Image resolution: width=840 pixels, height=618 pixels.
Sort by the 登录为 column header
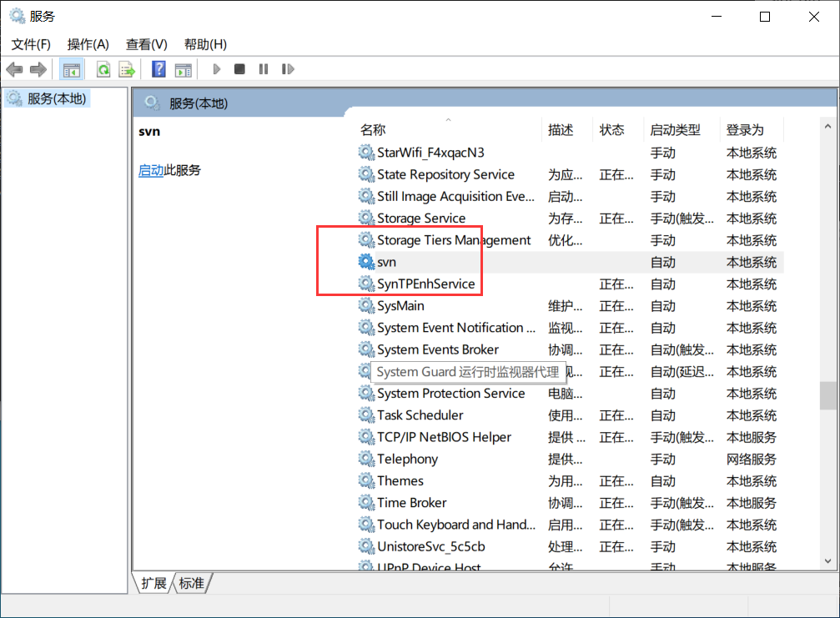pos(745,129)
